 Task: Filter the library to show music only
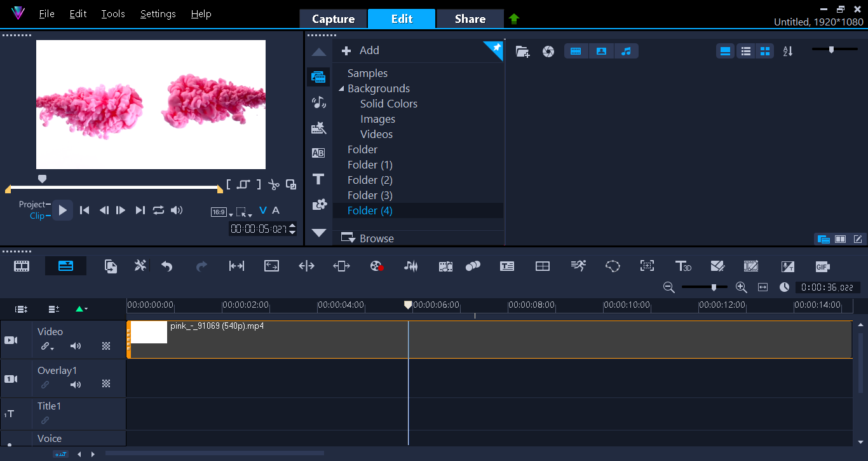click(x=627, y=51)
